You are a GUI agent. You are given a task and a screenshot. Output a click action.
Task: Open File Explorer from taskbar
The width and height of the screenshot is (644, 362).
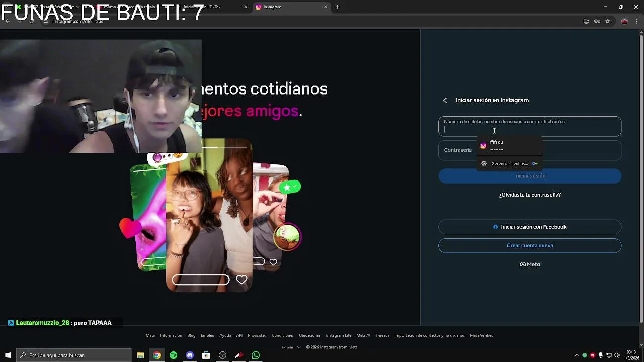(x=140, y=355)
